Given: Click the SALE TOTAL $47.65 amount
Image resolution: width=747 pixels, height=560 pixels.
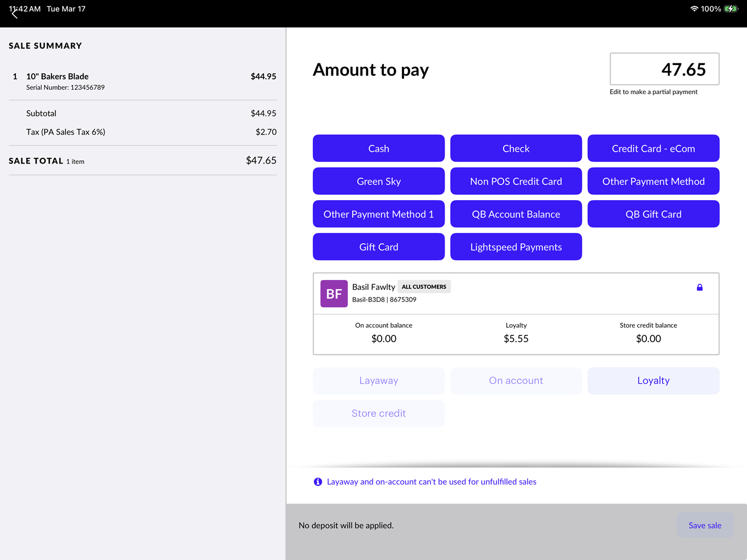Looking at the screenshot, I should click(261, 160).
